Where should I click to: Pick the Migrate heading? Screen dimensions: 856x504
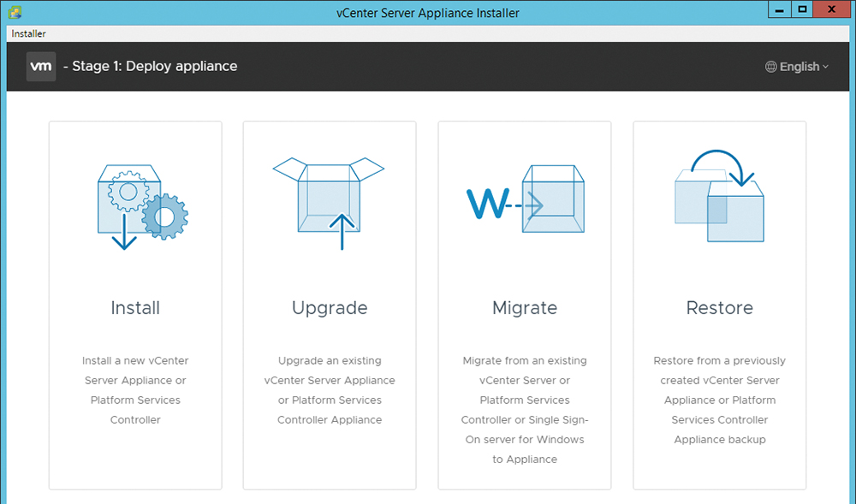(x=525, y=309)
